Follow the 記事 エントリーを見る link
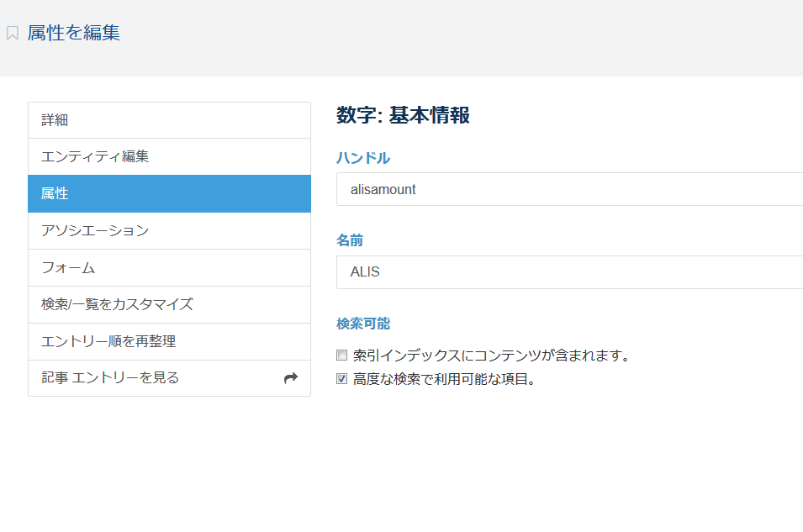 [110, 378]
